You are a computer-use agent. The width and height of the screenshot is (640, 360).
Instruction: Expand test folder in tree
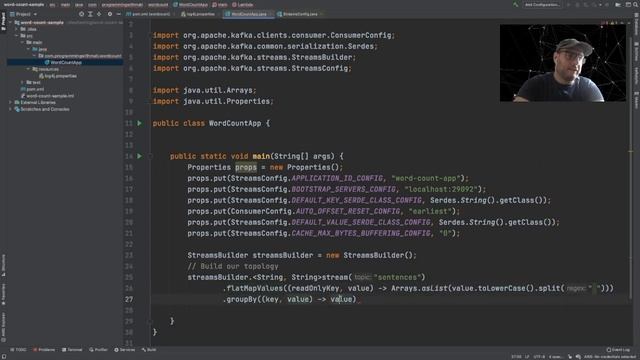tap(22, 82)
